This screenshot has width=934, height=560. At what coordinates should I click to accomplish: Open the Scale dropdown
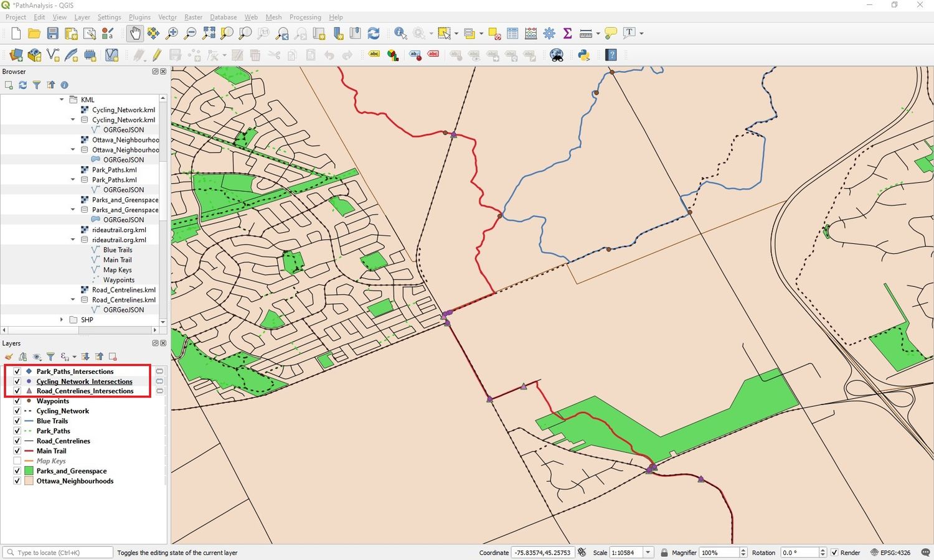[648, 553]
